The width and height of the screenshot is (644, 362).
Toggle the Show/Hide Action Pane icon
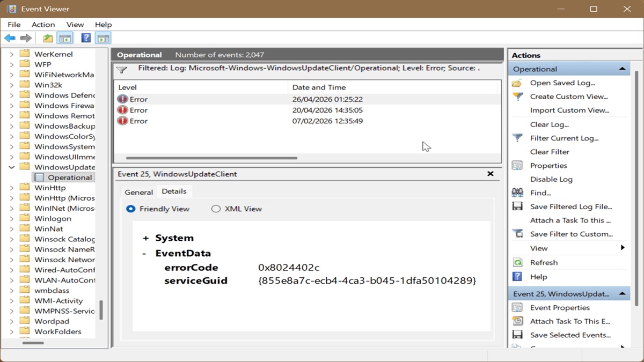103,38
